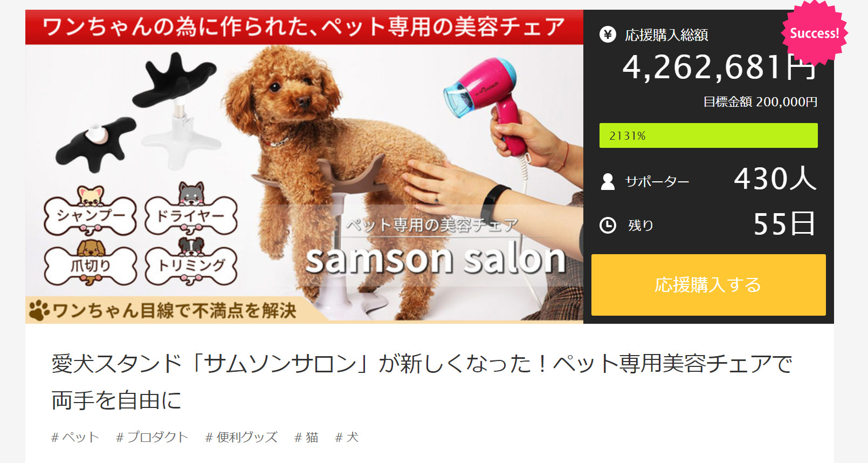Image resolution: width=868 pixels, height=463 pixels.
Task: Open the # ペット tag
Action: pos(75,437)
